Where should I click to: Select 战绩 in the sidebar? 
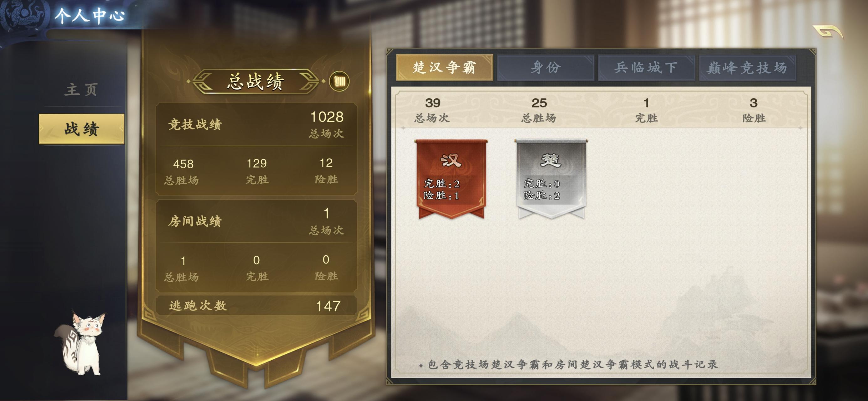point(81,129)
